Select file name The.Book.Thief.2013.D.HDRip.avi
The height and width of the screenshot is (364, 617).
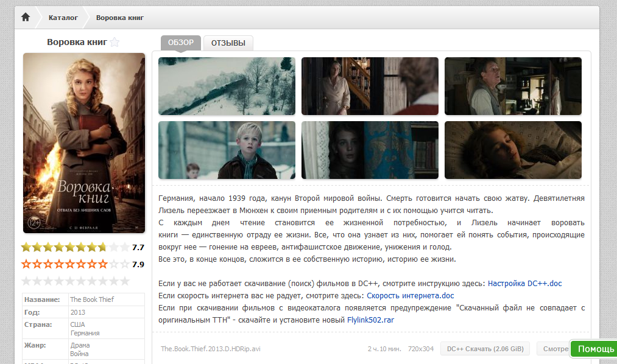tap(211, 349)
